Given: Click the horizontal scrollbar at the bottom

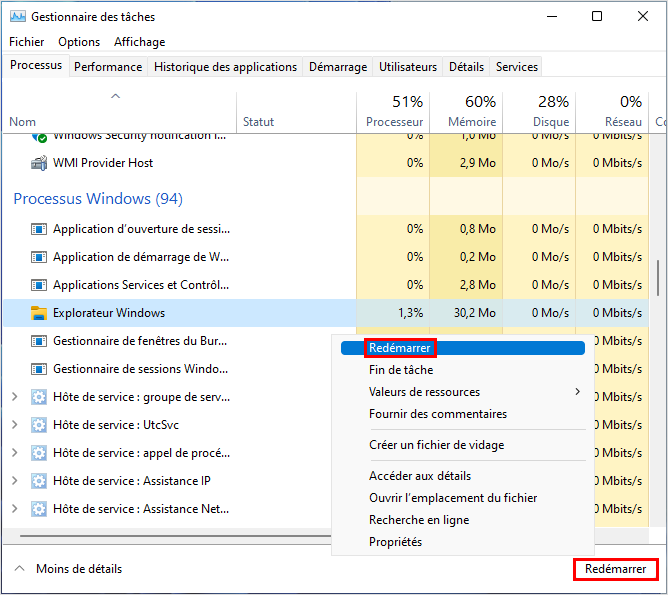Looking at the screenshot, I should coord(175,536).
